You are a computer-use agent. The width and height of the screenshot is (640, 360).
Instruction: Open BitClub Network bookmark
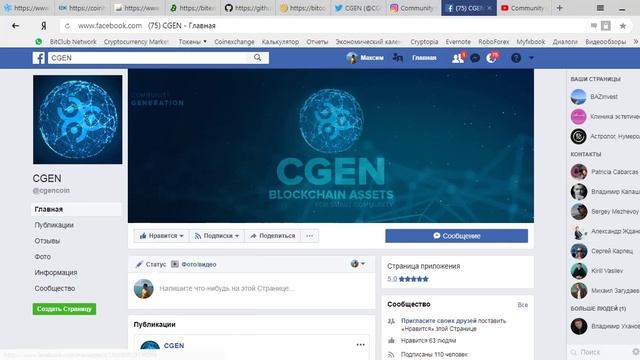tap(73, 42)
